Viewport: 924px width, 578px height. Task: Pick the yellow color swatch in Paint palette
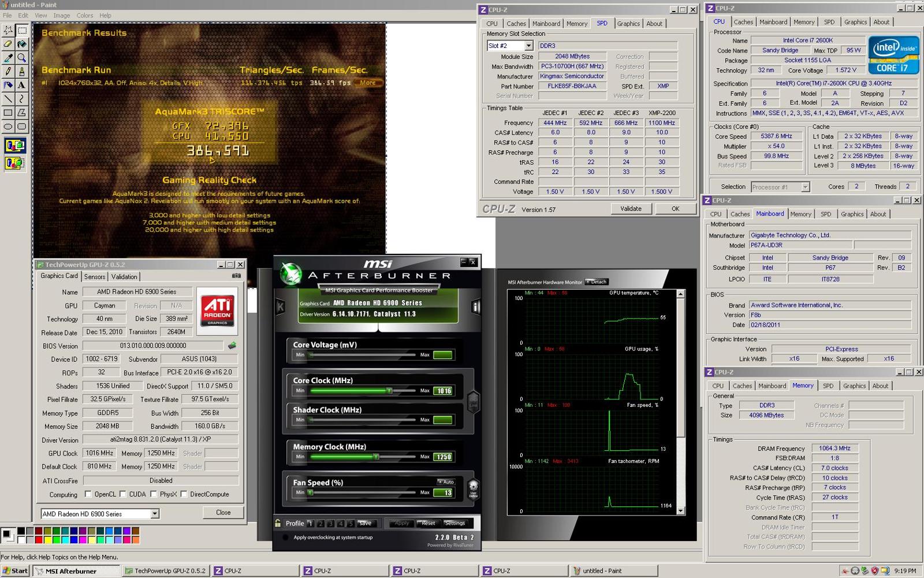point(47,540)
